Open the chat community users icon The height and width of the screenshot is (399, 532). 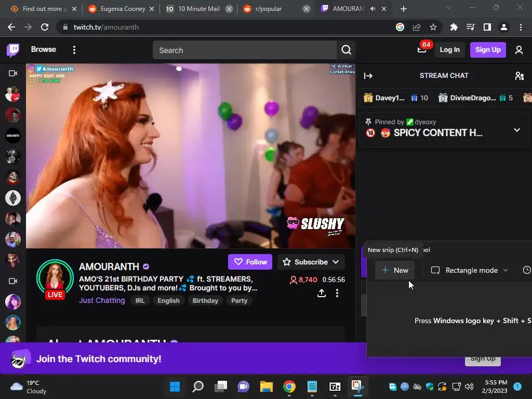coord(519,76)
